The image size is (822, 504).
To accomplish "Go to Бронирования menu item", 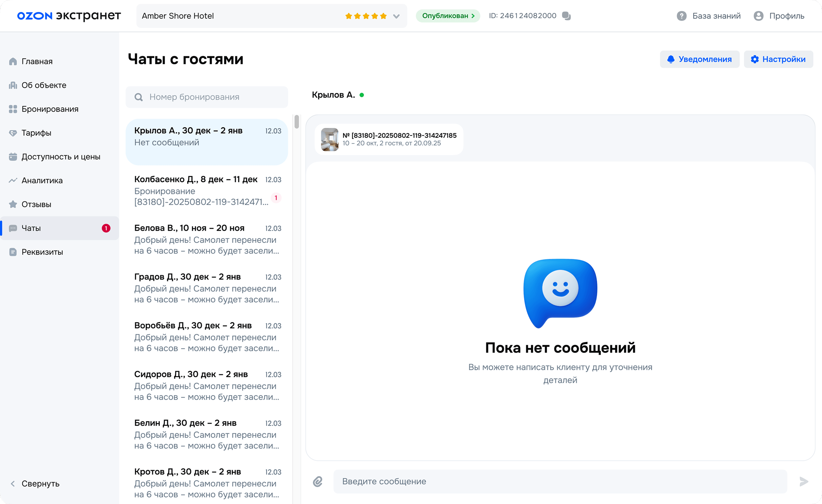I will [x=50, y=109].
